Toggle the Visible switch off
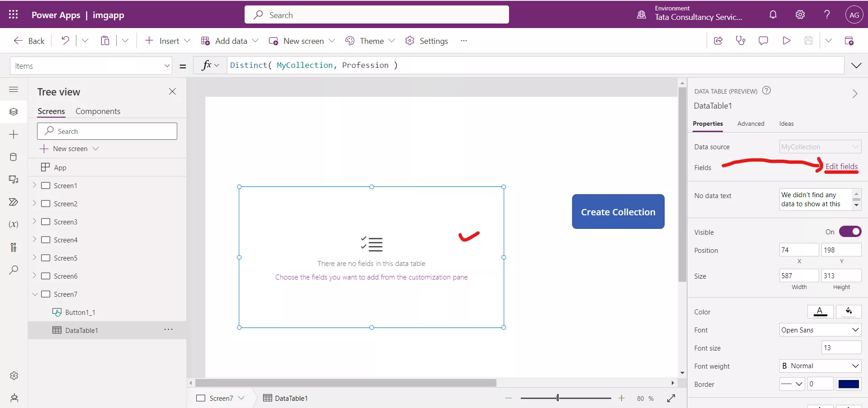The width and height of the screenshot is (868, 408). coord(850,232)
